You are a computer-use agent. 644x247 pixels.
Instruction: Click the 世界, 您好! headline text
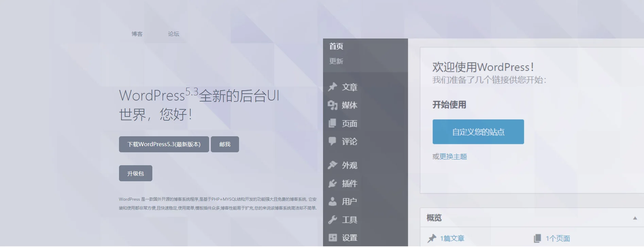[x=156, y=114]
